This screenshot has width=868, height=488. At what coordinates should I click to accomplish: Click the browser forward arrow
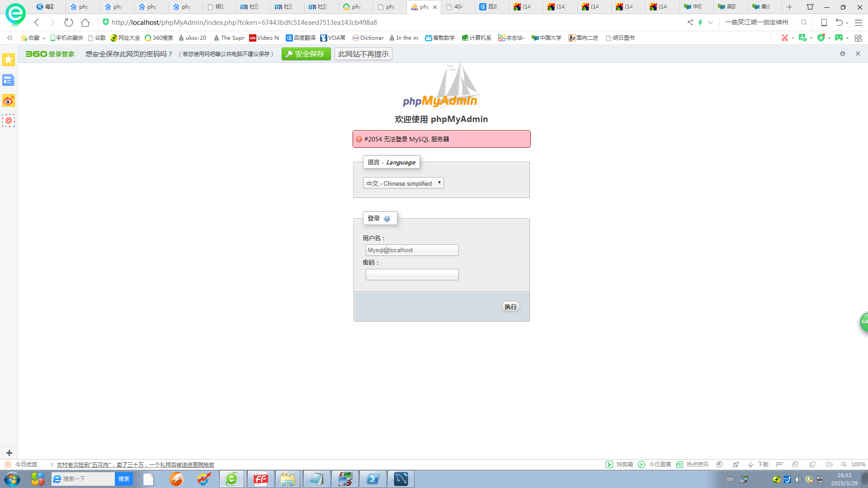[x=52, y=22]
